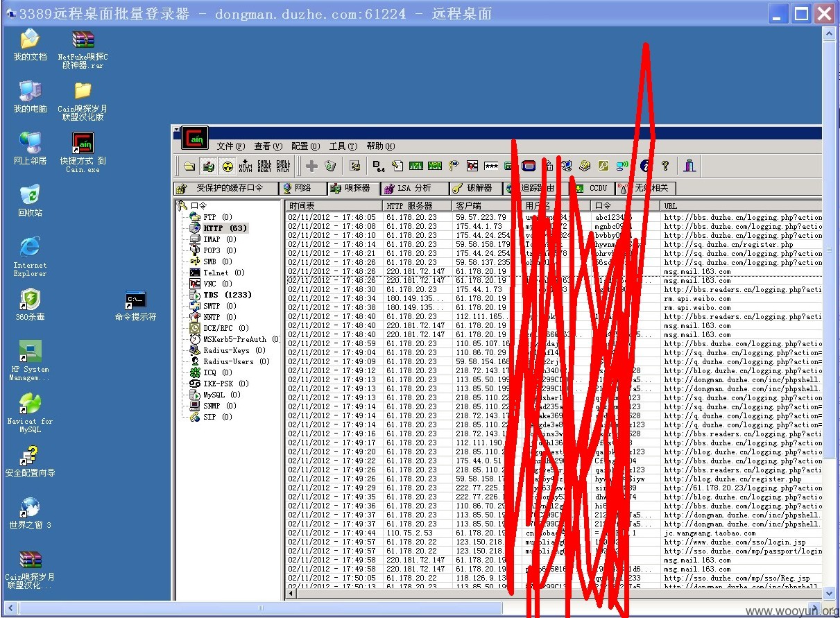Viewport: 840px width, 618px height.
Task: Click the Cain logo icon in title area
Action: coord(196,138)
